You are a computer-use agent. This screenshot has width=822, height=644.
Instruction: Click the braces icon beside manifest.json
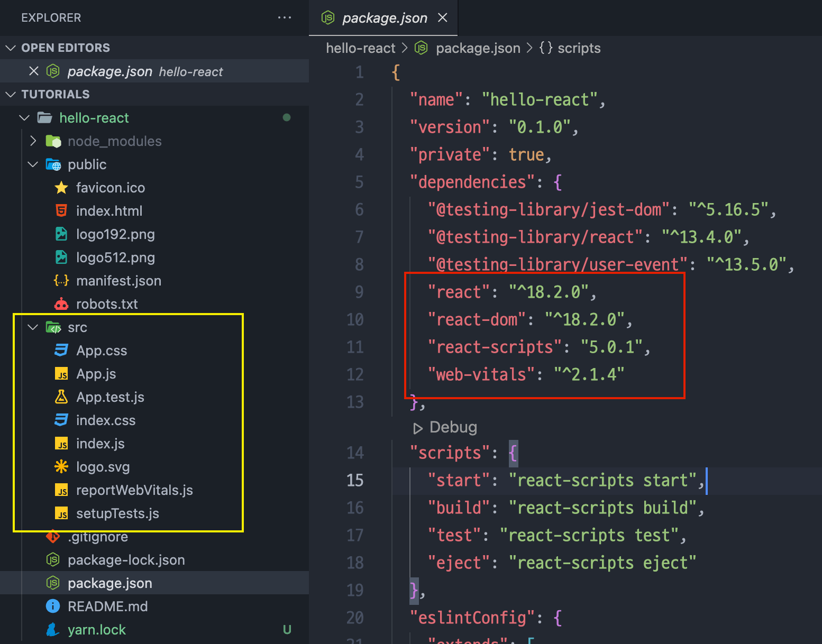pyautogui.click(x=61, y=281)
